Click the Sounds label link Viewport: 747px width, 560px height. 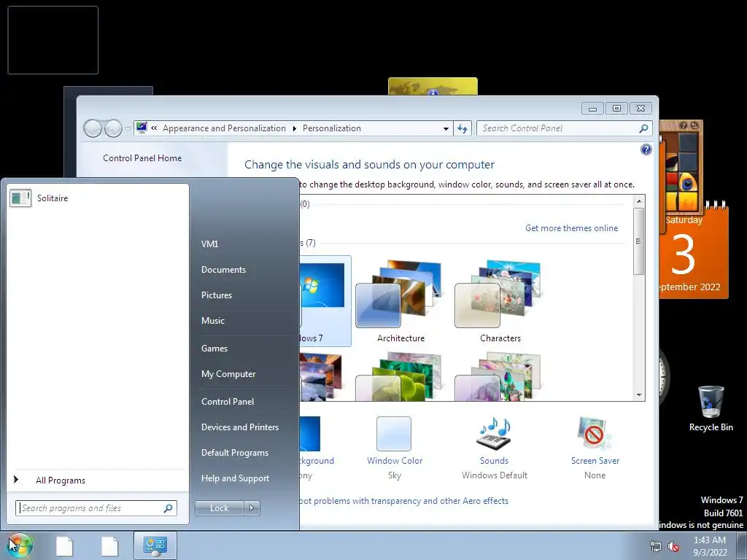pyautogui.click(x=494, y=461)
